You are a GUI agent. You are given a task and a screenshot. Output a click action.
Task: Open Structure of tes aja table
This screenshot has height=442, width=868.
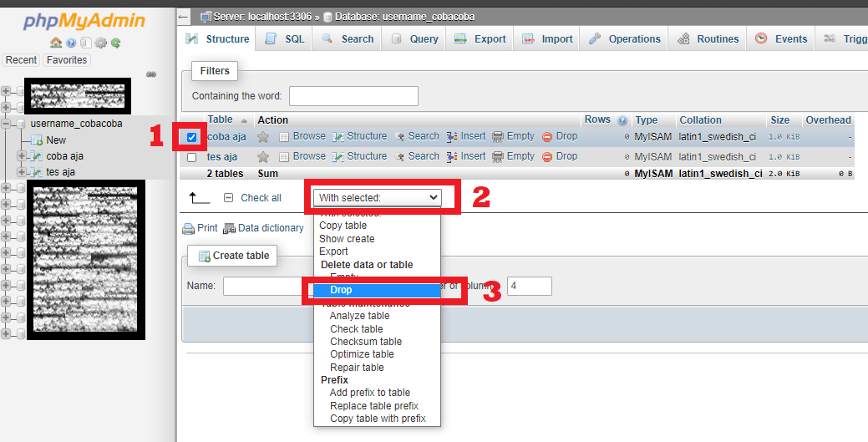tap(359, 157)
